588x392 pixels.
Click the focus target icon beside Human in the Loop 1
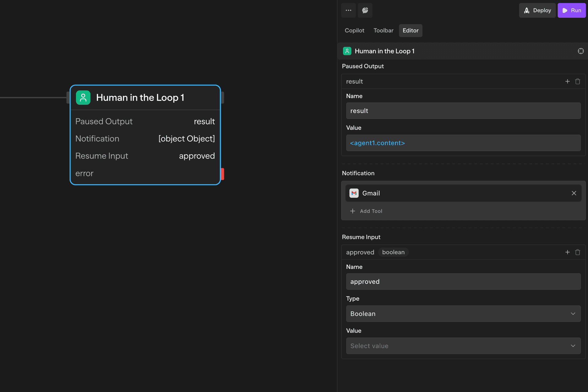[581, 51]
